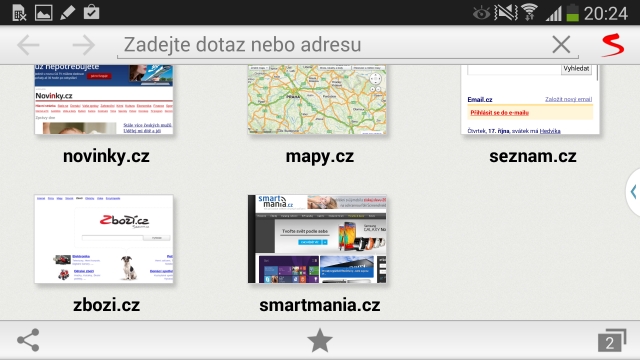Open the seznam.cz page thumbnail
640x360 pixels.
[530, 99]
